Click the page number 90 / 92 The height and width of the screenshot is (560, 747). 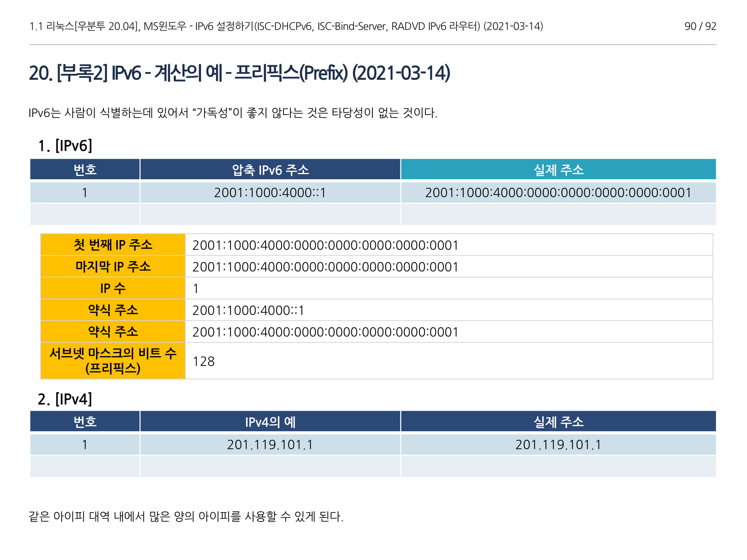coord(700,26)
